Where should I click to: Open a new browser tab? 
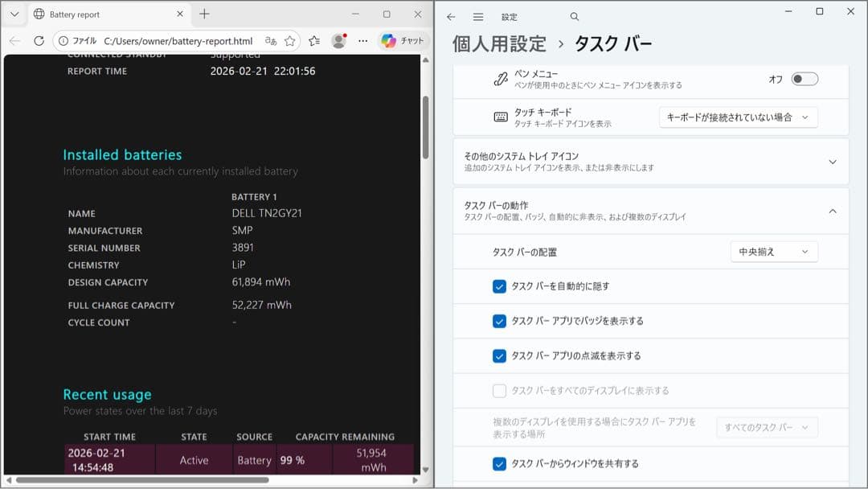pos(204,14)
